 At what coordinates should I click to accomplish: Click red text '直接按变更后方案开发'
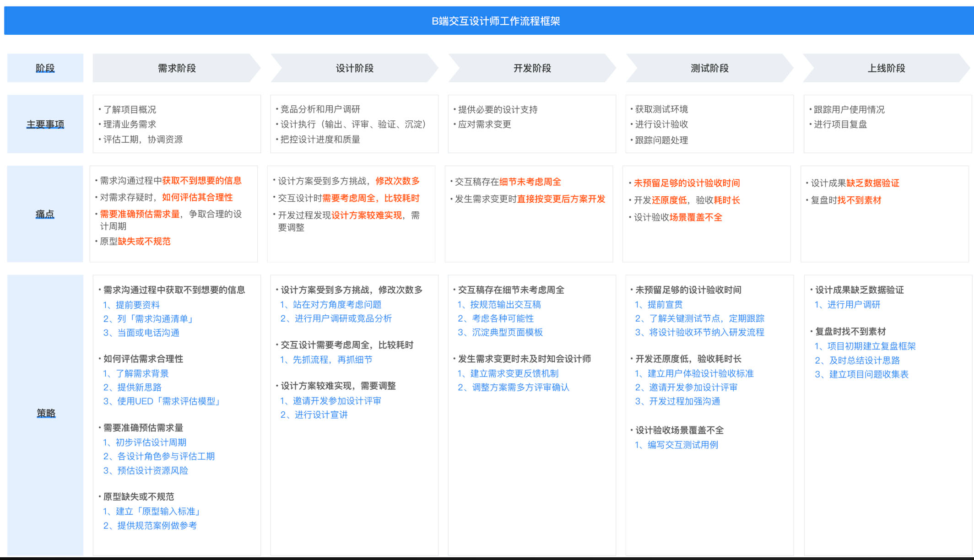coord(561,199)
